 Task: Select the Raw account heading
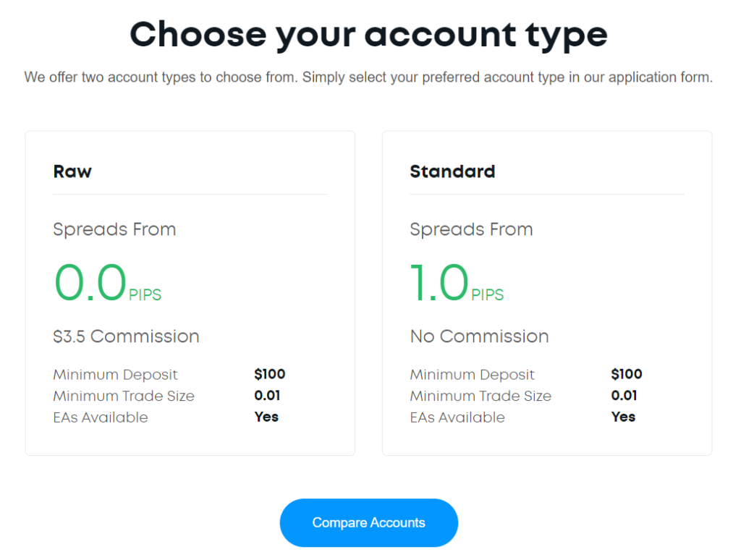coord(72,171)
